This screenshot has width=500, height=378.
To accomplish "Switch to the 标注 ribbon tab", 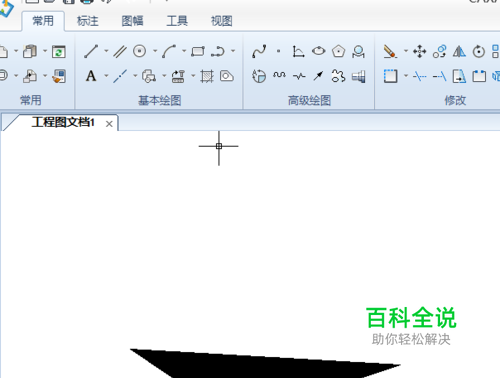I will click(x=88, y=21).
